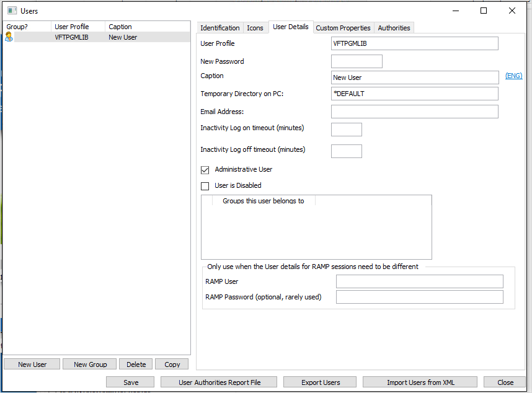Viewport: 532px width, 393px height.
Task: Open the Custom Properties tab
Action: (343, 28)
